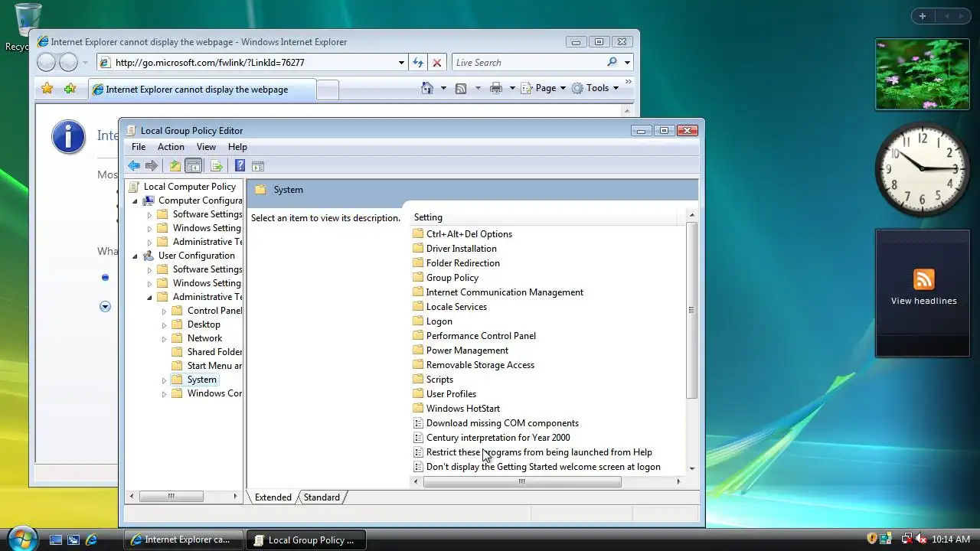This screenshot has width=980, height=551.
Task: Open new tab in Internet Explorer
Action: click(327, 90)
